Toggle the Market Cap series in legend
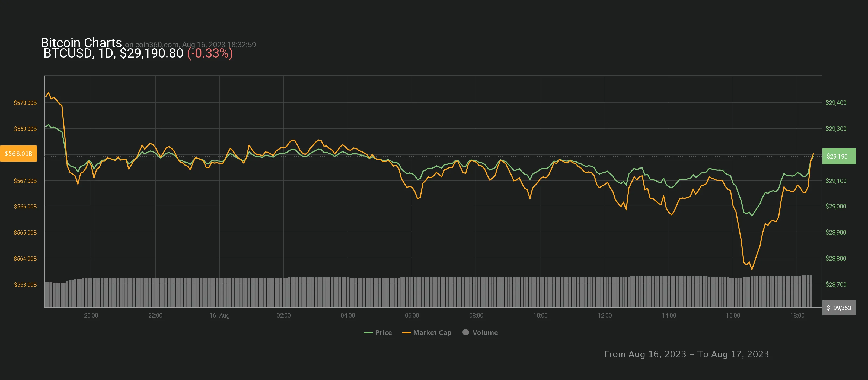The width and height of the screenshot is (868, 380). [427, 332]
